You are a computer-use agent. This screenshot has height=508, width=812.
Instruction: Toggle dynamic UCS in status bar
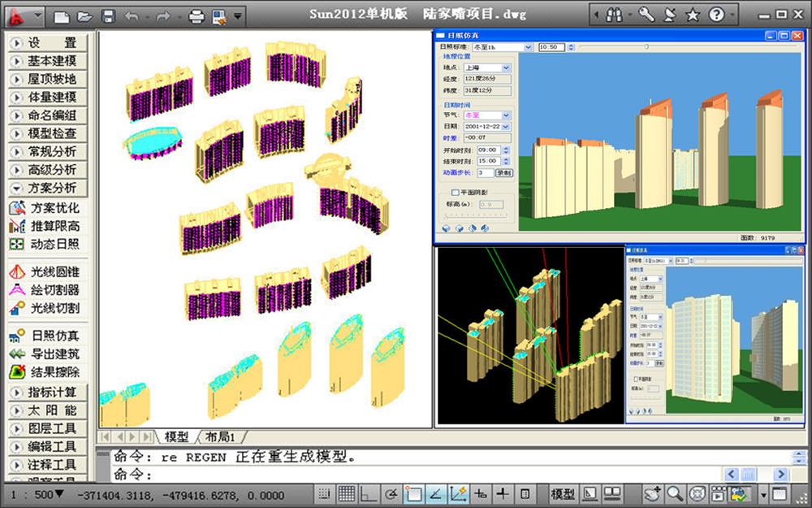pyautogui.click(x=458, y=494)
